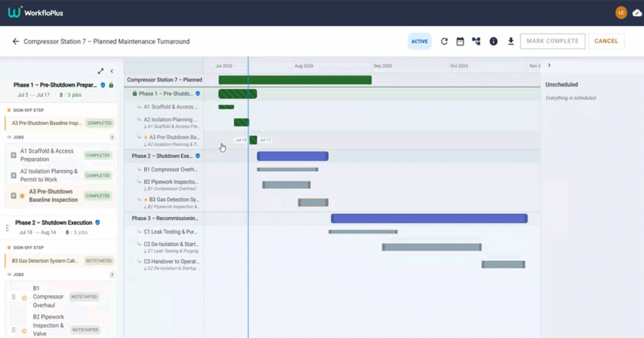Click the project title Compressor Station 7 text
The height and width of the screenshot is (338, 644).
coord(106,41)
